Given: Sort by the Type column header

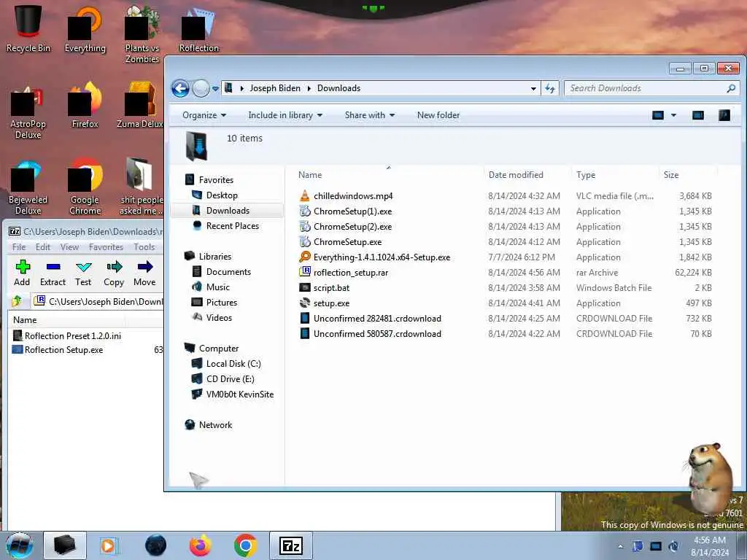Looking at the screenshot, I should point(615,175).
